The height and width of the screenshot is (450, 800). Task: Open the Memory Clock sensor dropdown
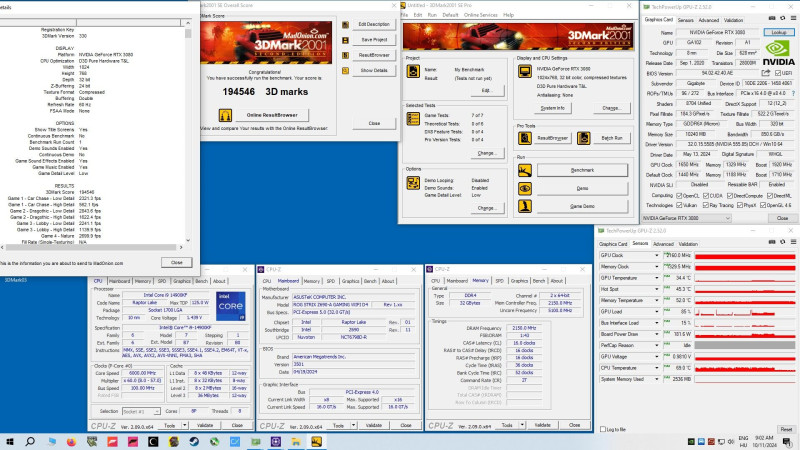pos(657,267)
